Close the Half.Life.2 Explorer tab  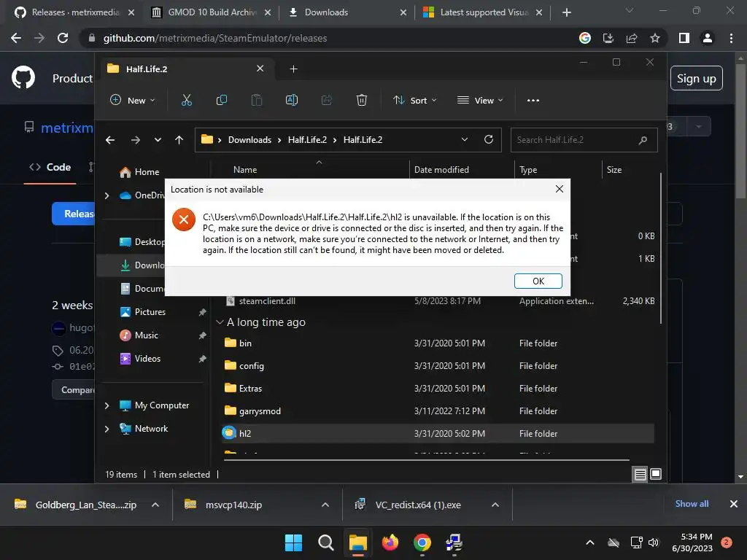260,69
